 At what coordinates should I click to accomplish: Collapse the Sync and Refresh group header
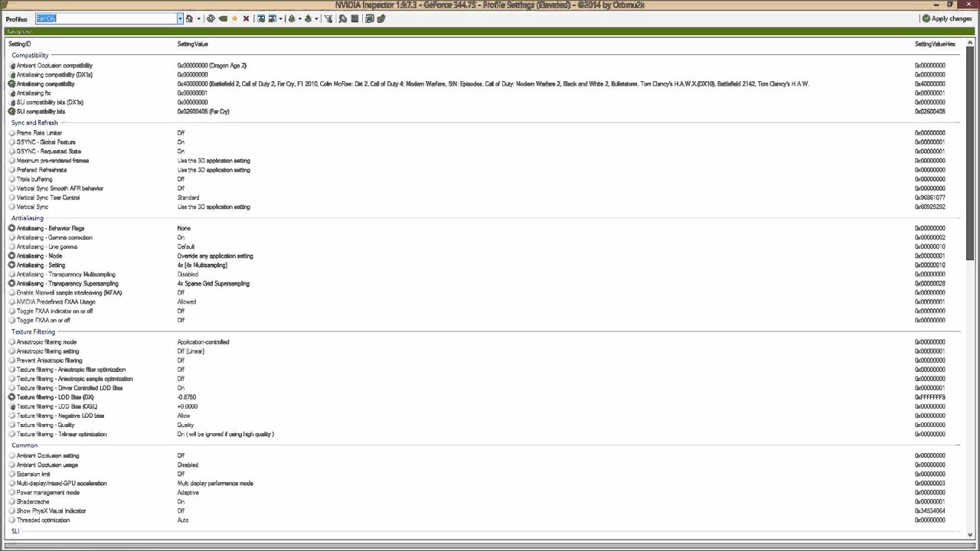click(x=34, y=122)
